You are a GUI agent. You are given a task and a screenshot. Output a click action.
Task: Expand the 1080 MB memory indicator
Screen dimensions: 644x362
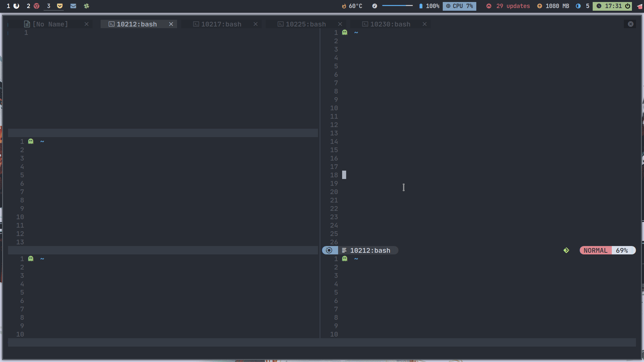click(553, 6)
